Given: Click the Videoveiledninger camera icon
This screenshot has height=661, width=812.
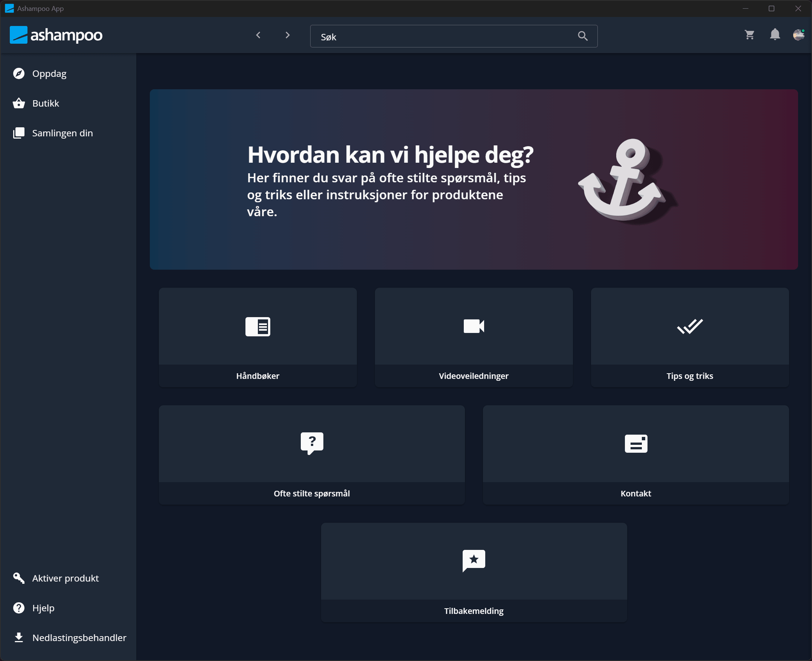Looking at the screenshot, I should point(474,326).
